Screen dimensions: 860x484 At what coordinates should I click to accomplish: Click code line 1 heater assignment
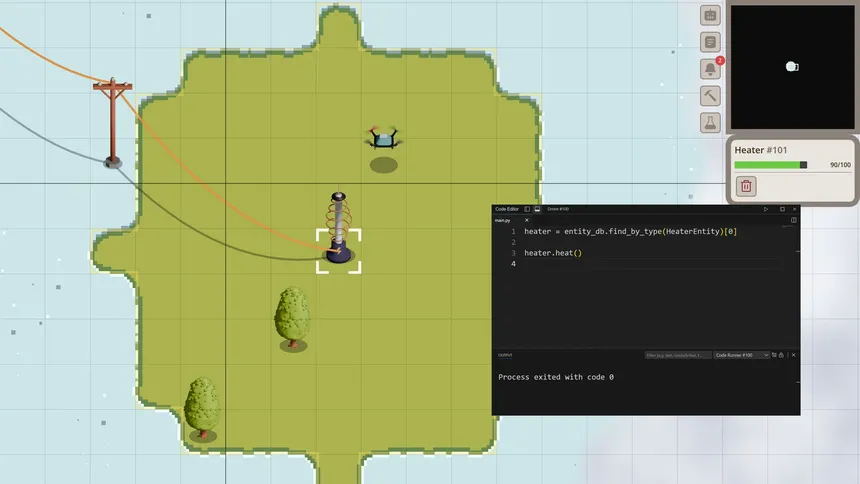point(630,232)
